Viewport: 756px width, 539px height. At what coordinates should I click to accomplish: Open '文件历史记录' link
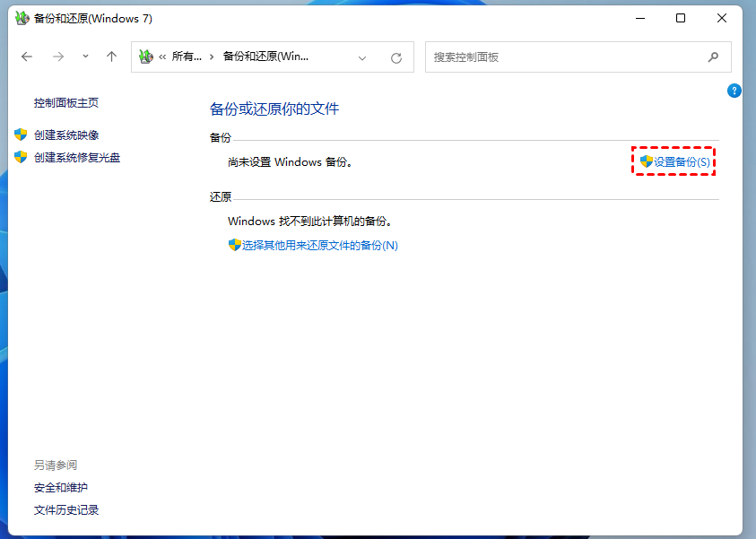tap(66, 510)
